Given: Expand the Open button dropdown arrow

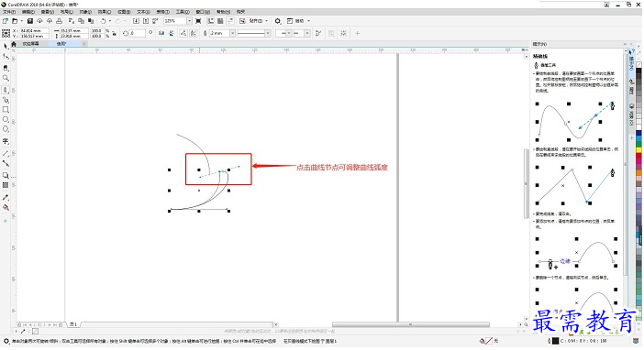Looking at the screenshot, I should [21, 21].
